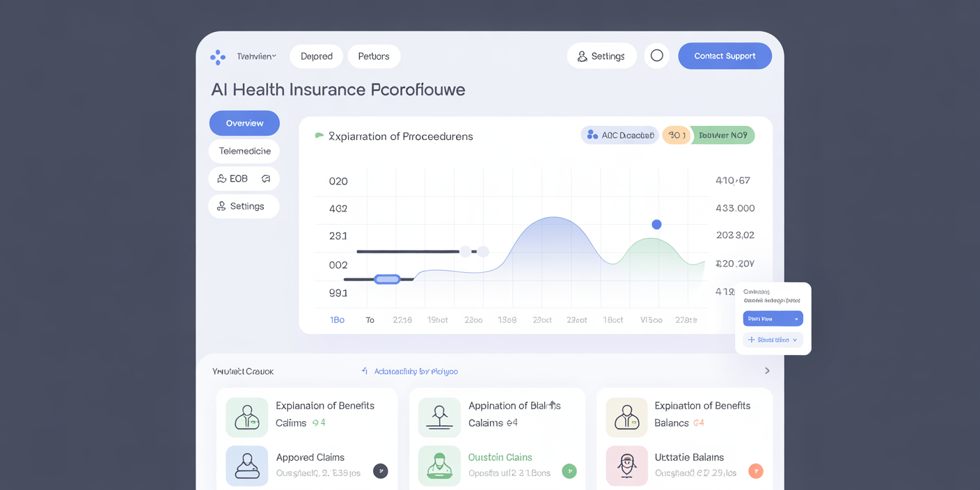The height and width of the screenshot is (490, 980).
Task: Click the blue data point on the chart
Action: (x=656, y=224)
